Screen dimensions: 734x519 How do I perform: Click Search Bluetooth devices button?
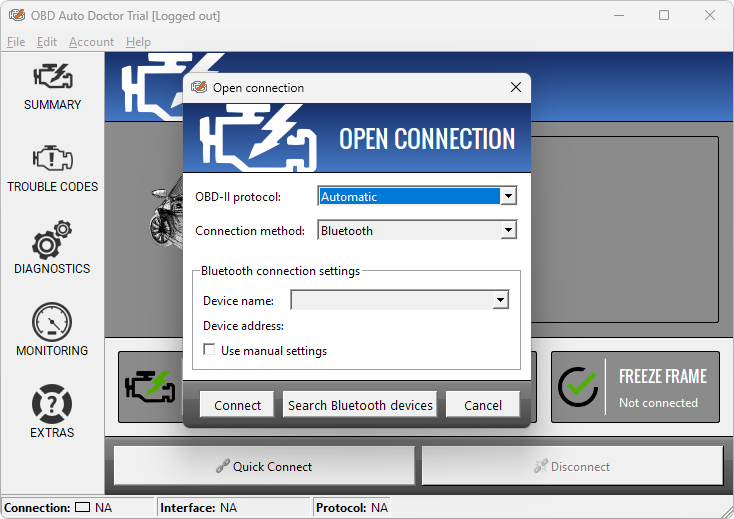pyautogui.click(x=360, y=404)
